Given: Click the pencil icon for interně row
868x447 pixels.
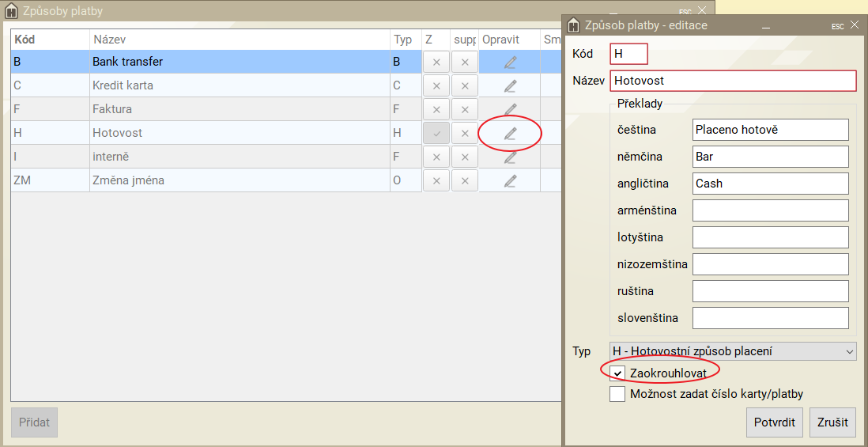Looking at the screenshot, I should pyautogui.click(x=510, y=157).
